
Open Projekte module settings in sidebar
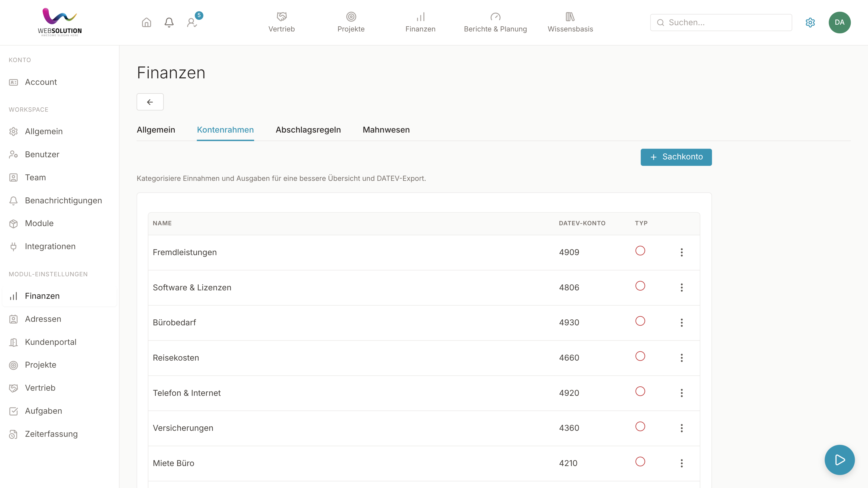[x=60, y=365]
